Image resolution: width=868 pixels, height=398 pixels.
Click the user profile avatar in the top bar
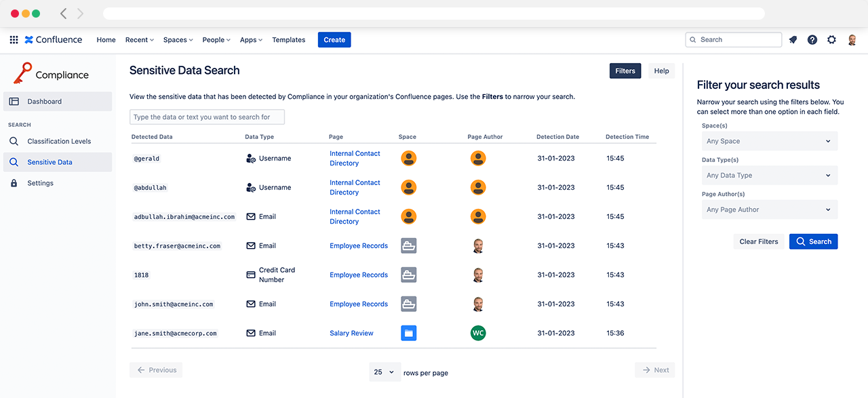pos(852,40)
